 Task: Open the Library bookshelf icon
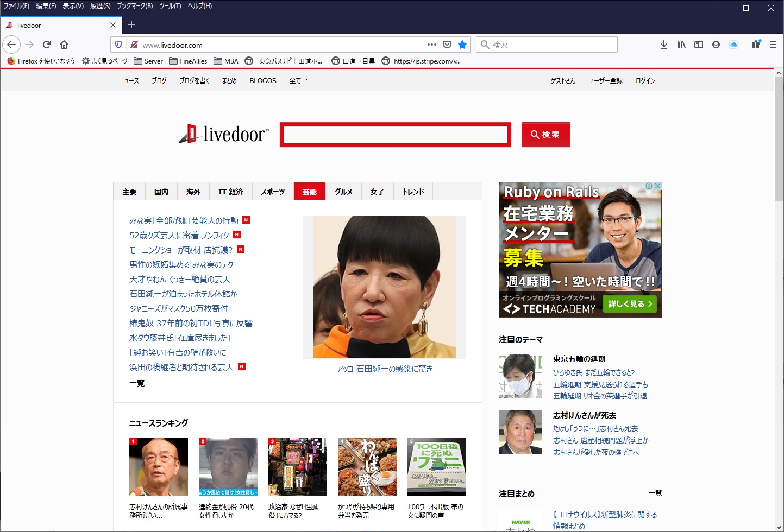pyautogui.click(x=681, y=45)
